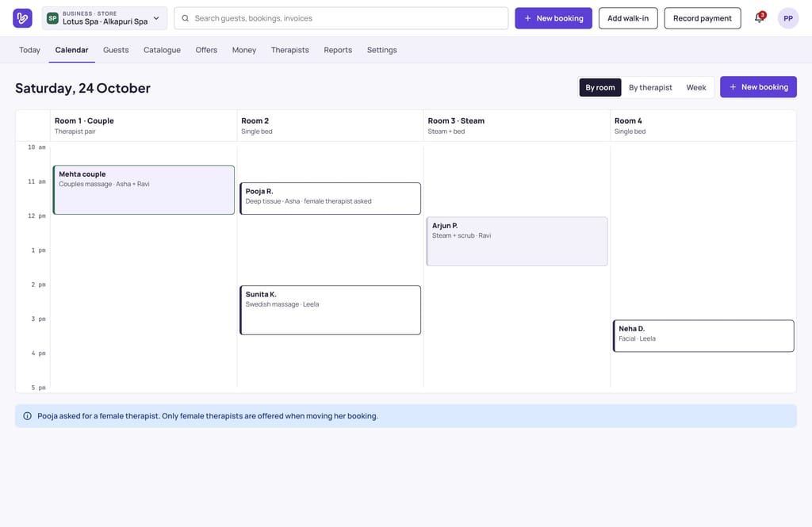Viewport: 812px width, 527px height.
Task: Click the Room 4 column header
Action: coord(703,125)
